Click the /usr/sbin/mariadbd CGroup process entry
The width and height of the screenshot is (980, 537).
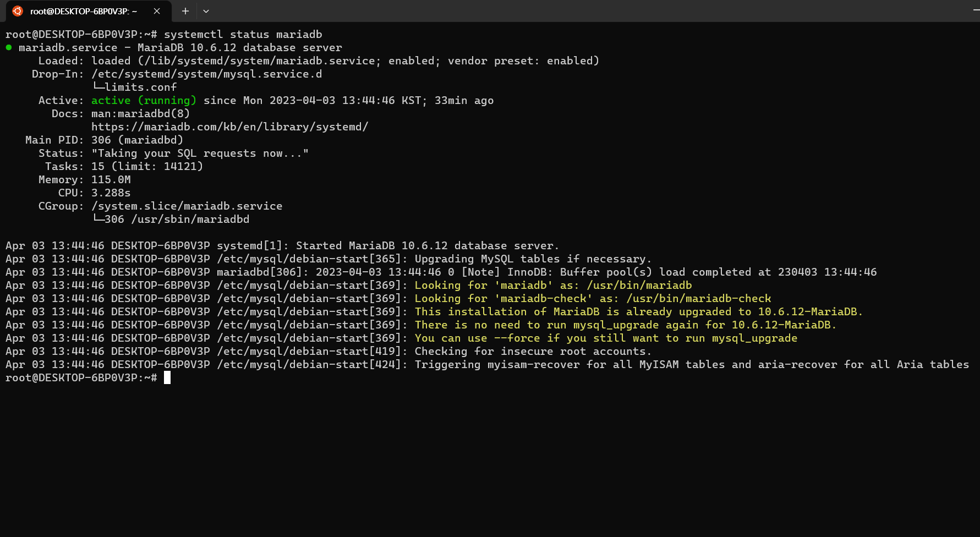tap(190, 220)
